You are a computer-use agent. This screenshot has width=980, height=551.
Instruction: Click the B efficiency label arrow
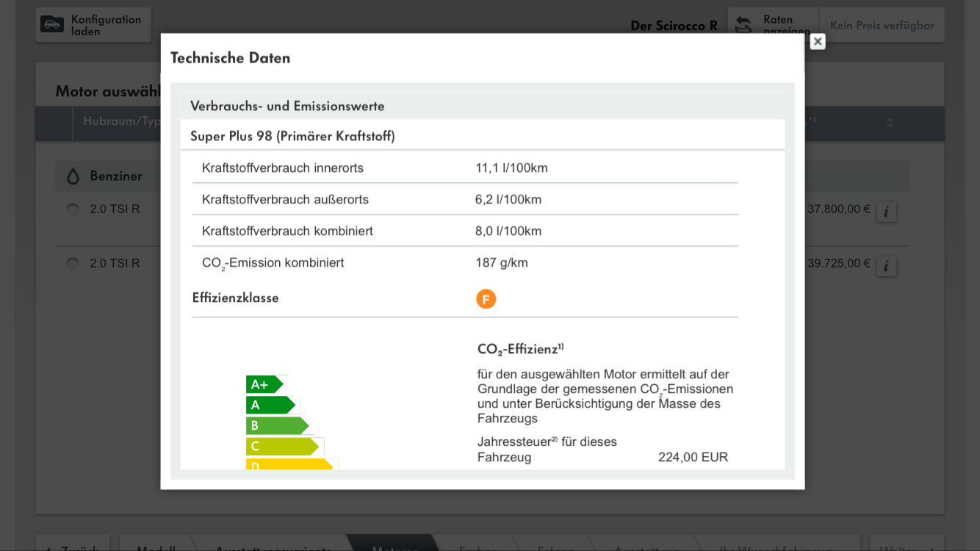pyautogui.click(x=277, y=425)
